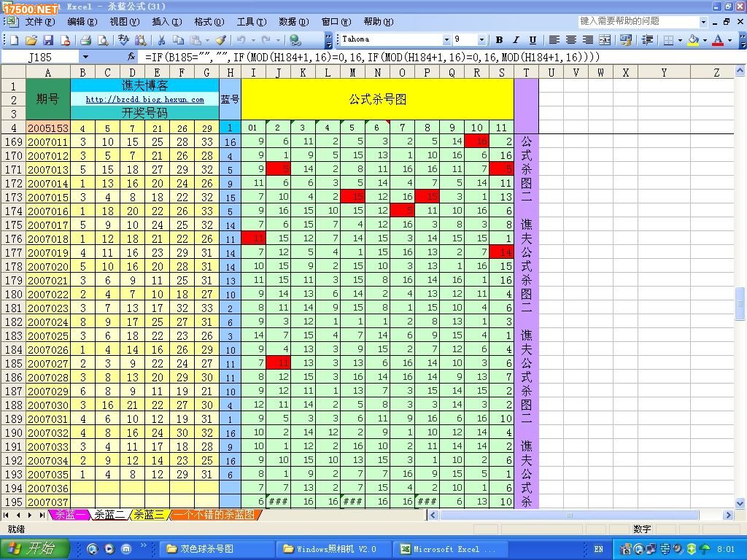
Task: Open the 编辑(E) menu
Action: [x=82, y=22]
